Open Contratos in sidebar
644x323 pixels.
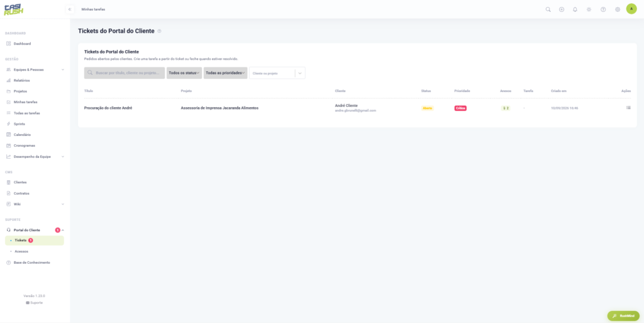click(x=35, y=193)
